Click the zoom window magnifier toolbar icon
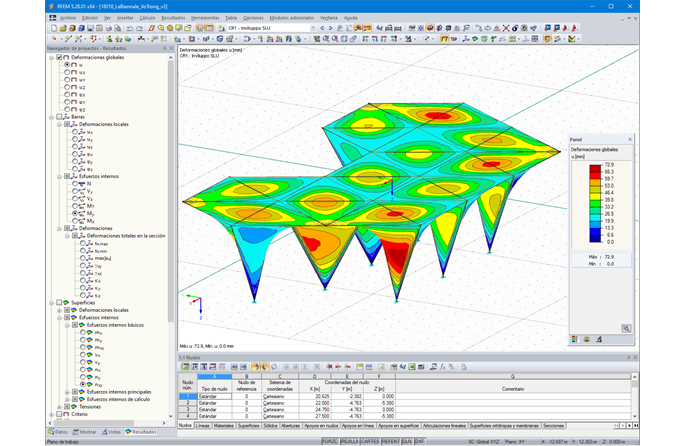The height and width of the screenshot is (446, 686). pyautogui.click(x=326, y=39)
